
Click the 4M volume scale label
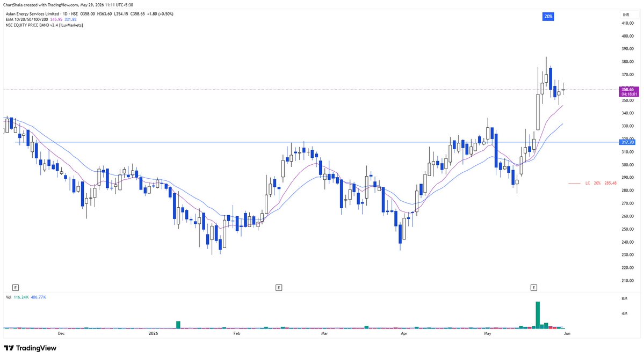click(624, 313)
